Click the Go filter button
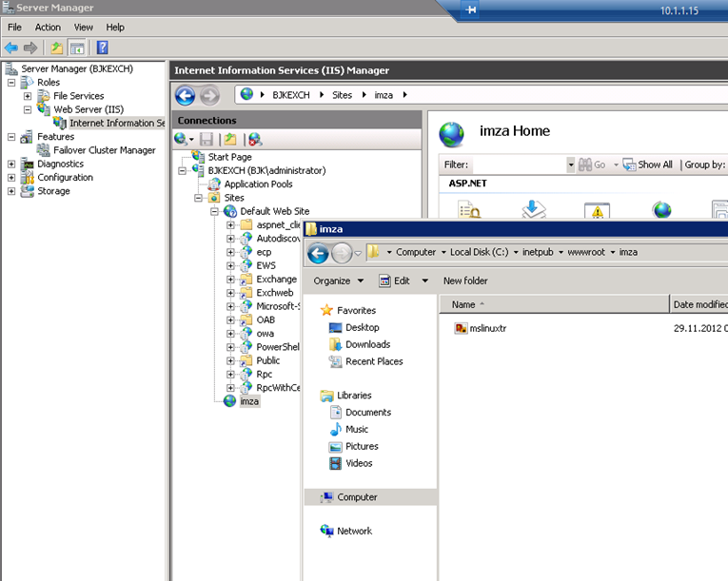The width and height of the screenshot is (728, 581). [592, 165]
